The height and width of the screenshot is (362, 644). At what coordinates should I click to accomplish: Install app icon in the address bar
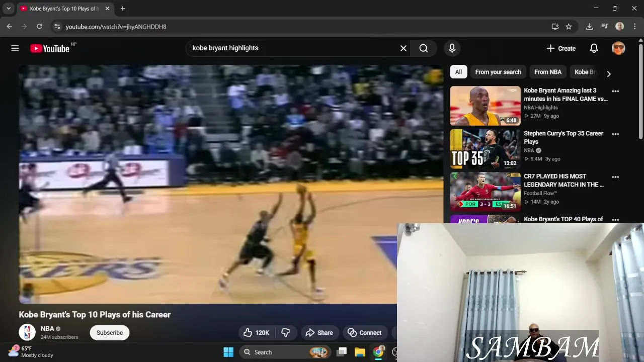coord(555,27)
